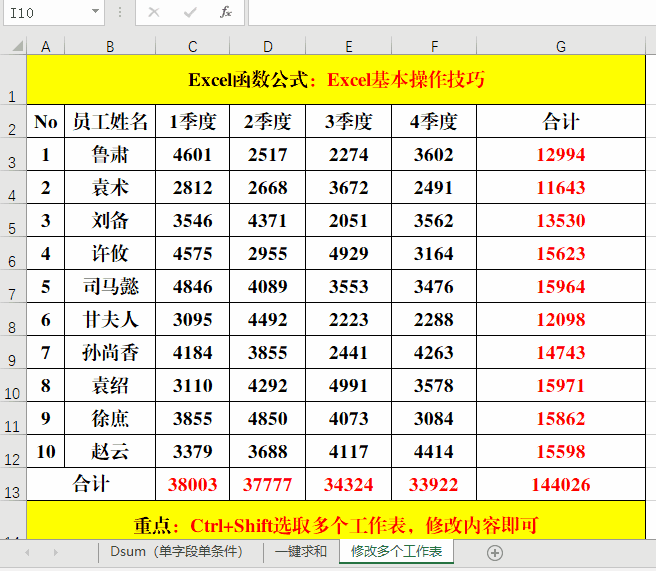
Task: Click the name cell 刘备
Action: click(x=110, y=220)
